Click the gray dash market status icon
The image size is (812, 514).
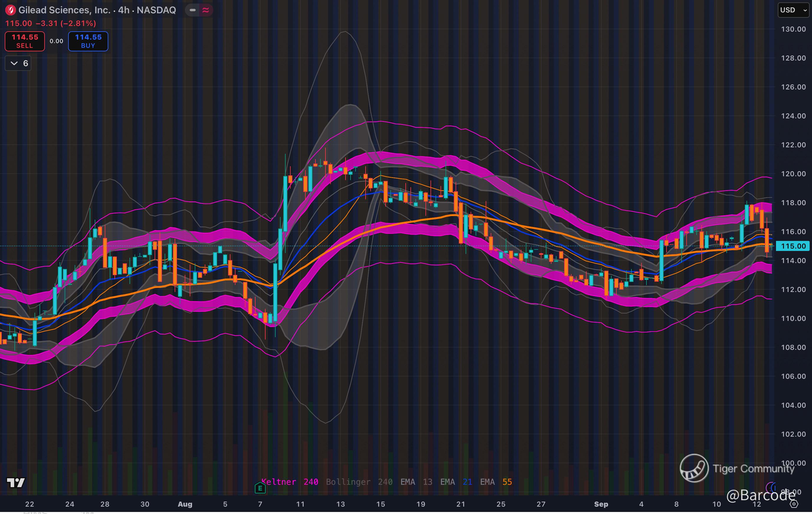click(x=193, y=10)
